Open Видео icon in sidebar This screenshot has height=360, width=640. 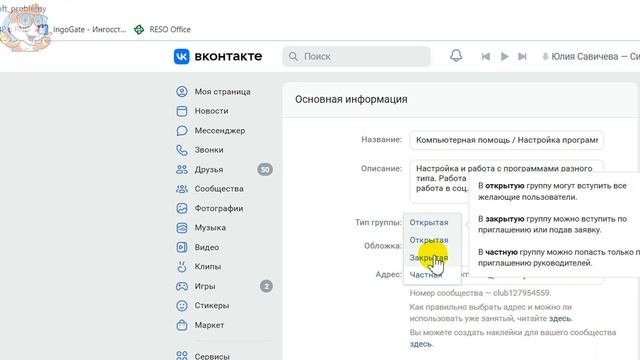click(x=182, y=247)
